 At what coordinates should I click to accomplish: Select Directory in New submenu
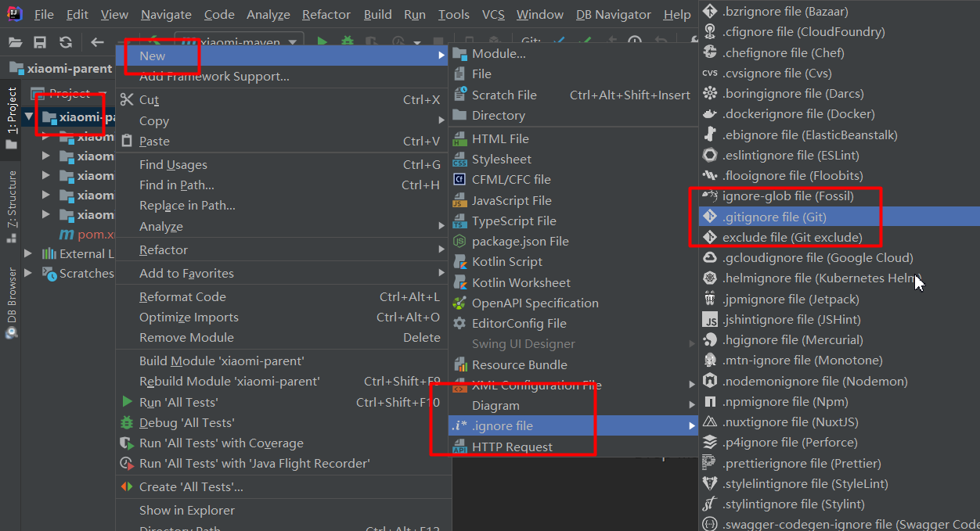tap(574, 115)
